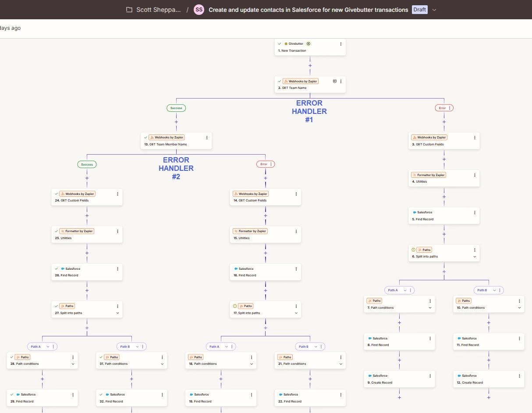
Task: Add a step below step 24 GET Custom Fields
Action: click(87, 215)
